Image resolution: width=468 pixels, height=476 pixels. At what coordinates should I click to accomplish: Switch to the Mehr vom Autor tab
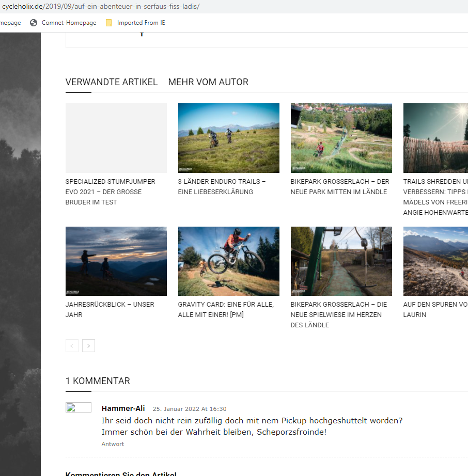pos(208,82)
